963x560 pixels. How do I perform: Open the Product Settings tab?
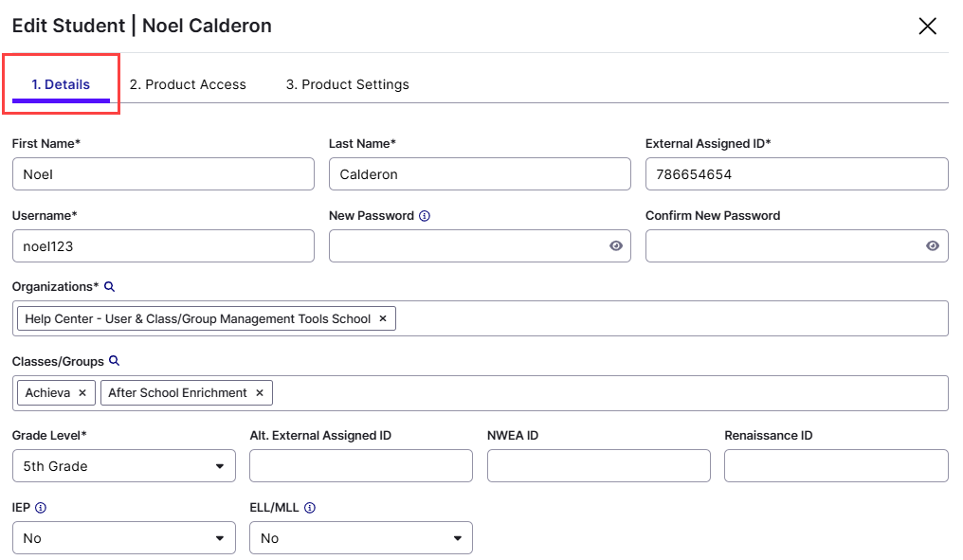[x=347, y=84]
